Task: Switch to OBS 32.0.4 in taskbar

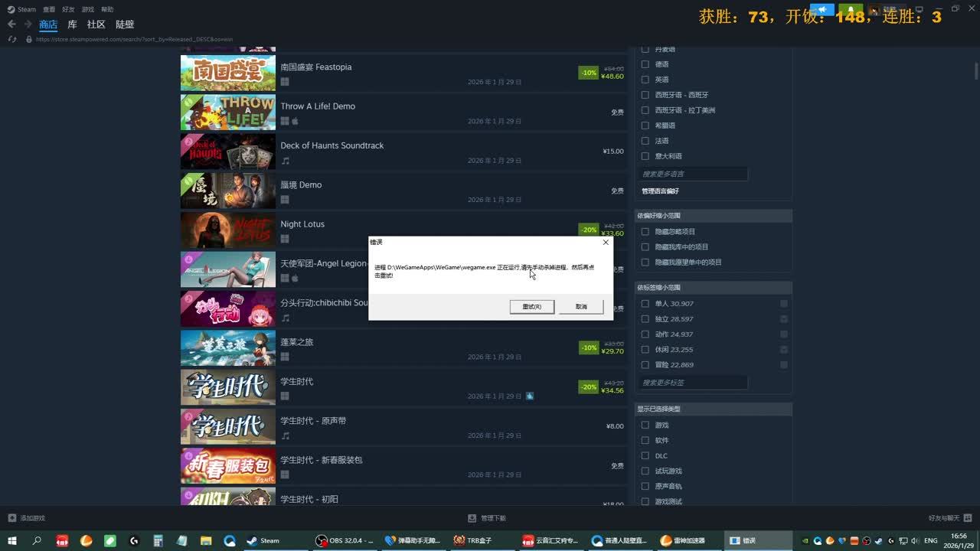Action: 345,540
